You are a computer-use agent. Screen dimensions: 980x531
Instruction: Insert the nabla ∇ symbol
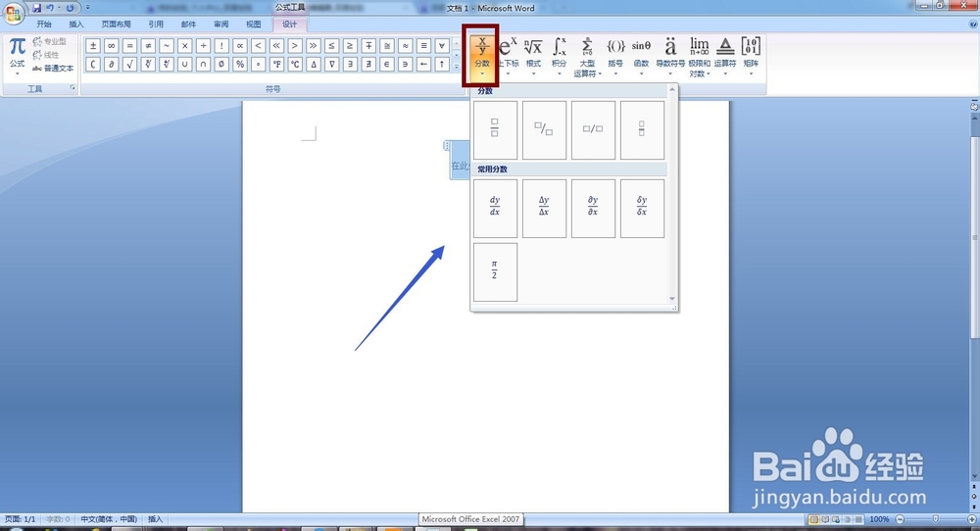pyautogui.click(x=332, y=64)
